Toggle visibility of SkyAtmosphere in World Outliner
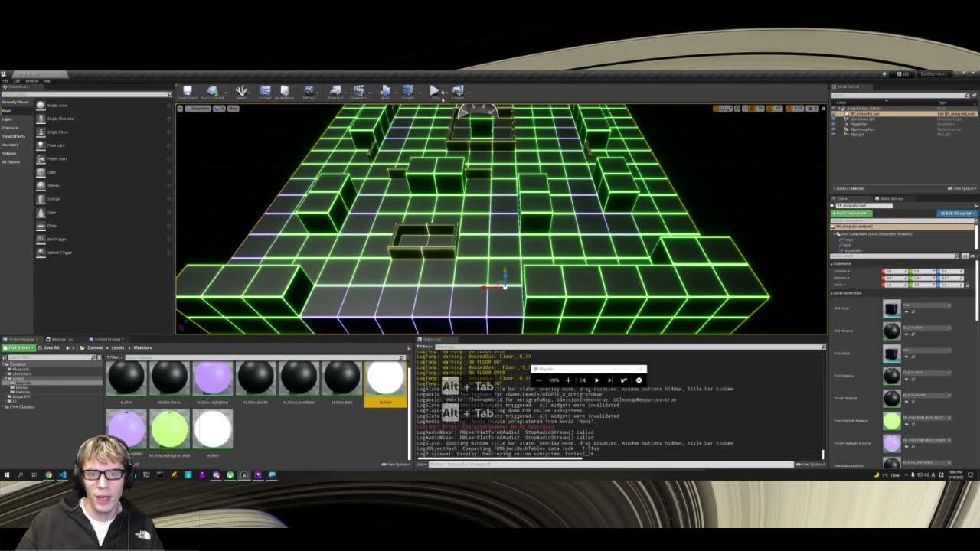This screenshot has width=980, height=551. pos(835,129)
